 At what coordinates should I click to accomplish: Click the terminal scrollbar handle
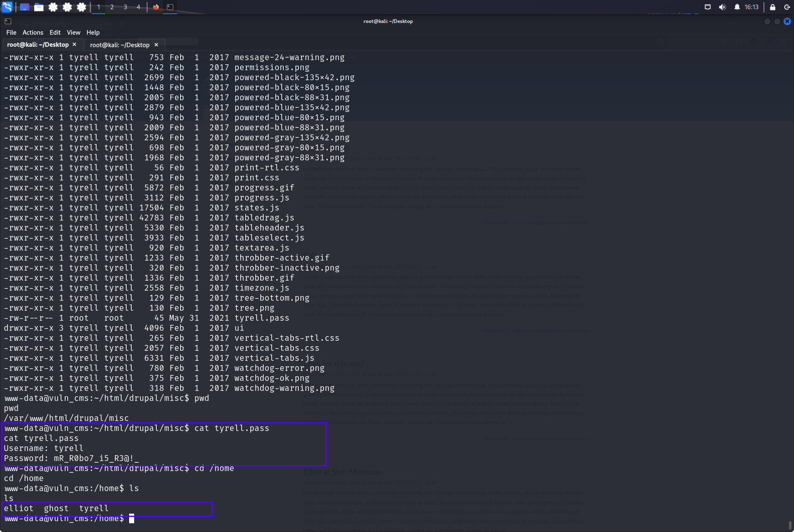[x=790, y=525]
